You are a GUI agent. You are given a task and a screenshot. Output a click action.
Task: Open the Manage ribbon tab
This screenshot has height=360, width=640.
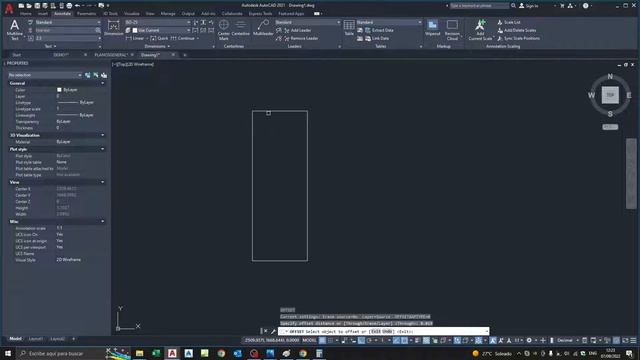tap(168, 13)
